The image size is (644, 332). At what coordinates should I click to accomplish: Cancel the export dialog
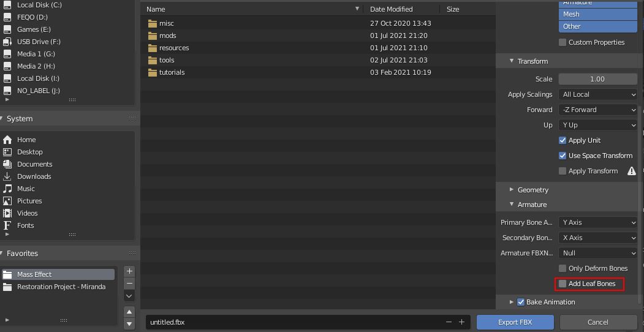[x=598, y=322]
